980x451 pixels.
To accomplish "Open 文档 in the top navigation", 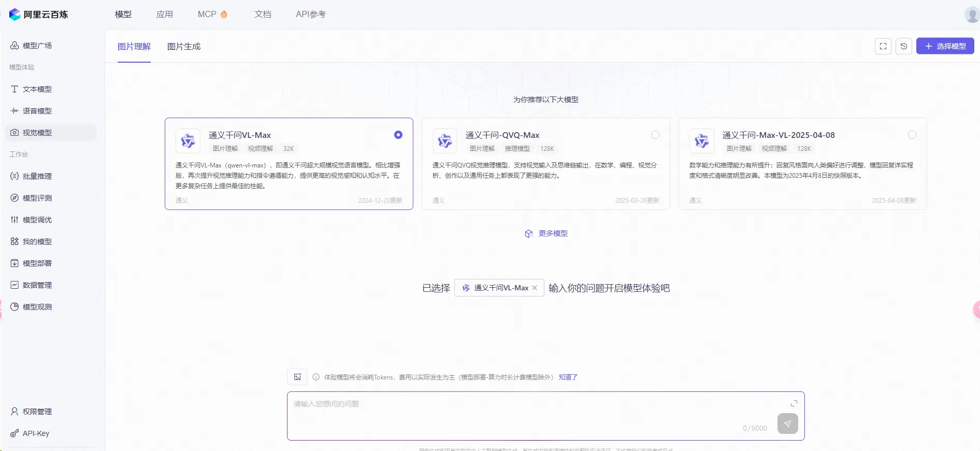I will click(x=263, y=15).
